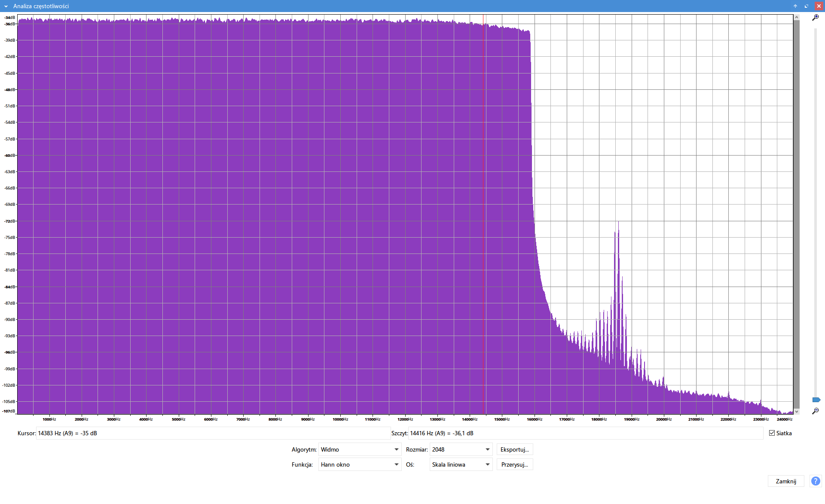
Task: Click the blue vertical zoom slider thumb
Action: [816, 400]
